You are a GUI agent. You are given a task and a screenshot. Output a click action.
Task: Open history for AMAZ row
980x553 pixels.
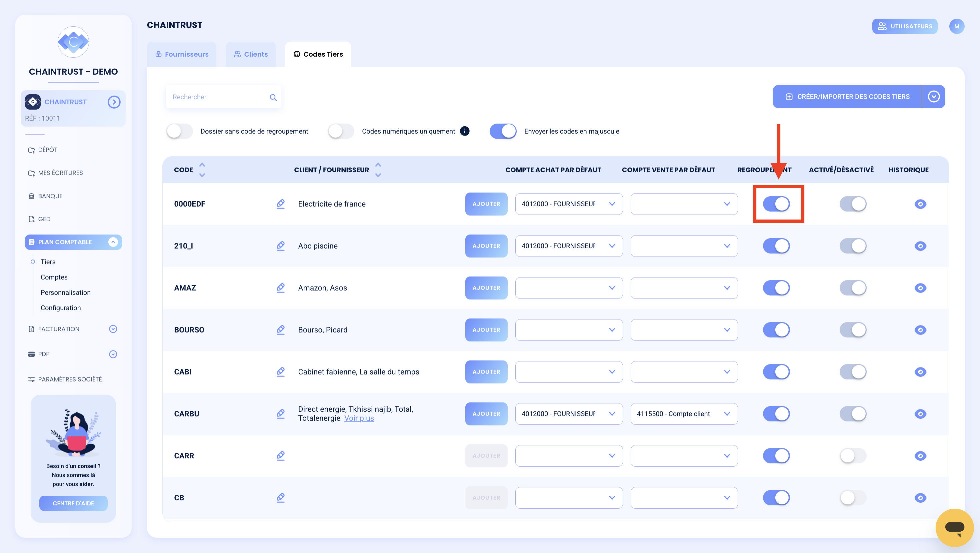tap(920, 288)
